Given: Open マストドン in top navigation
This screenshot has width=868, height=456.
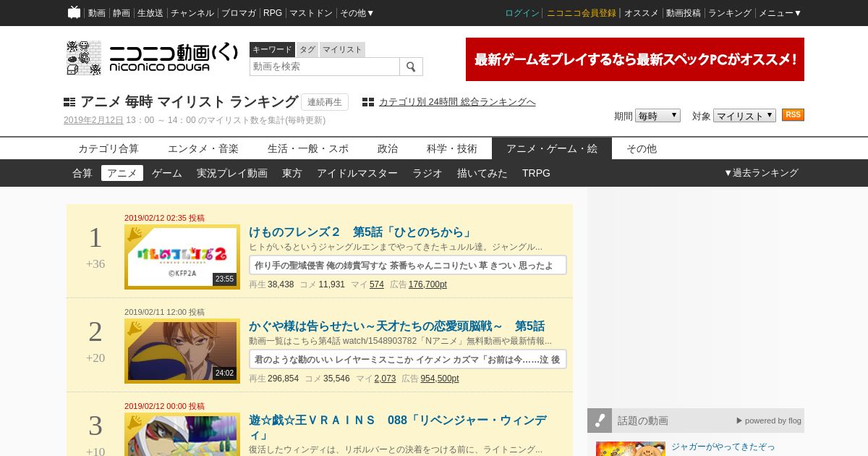Looking at the screenshot, I should (311, 13).
